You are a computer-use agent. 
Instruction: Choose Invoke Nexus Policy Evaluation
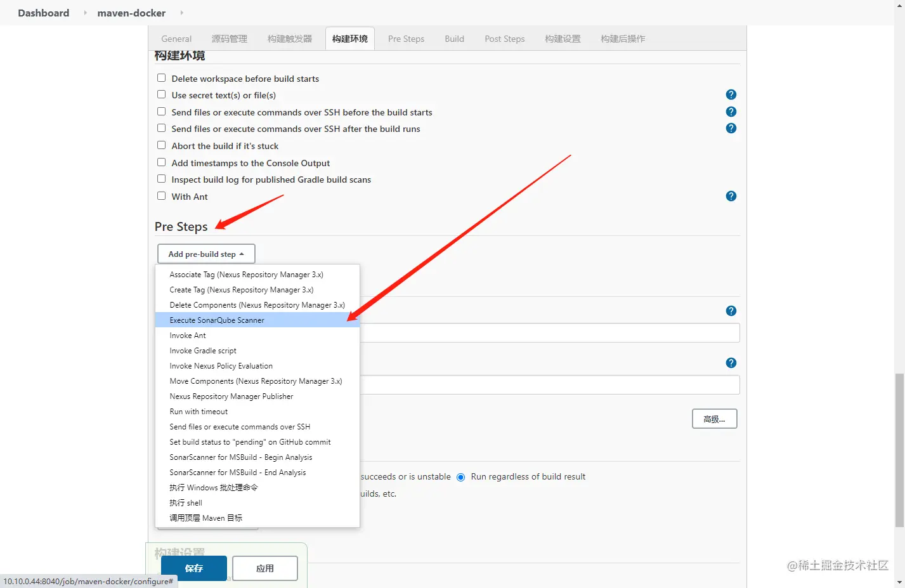pyautogui.click(x=257, y=366)
